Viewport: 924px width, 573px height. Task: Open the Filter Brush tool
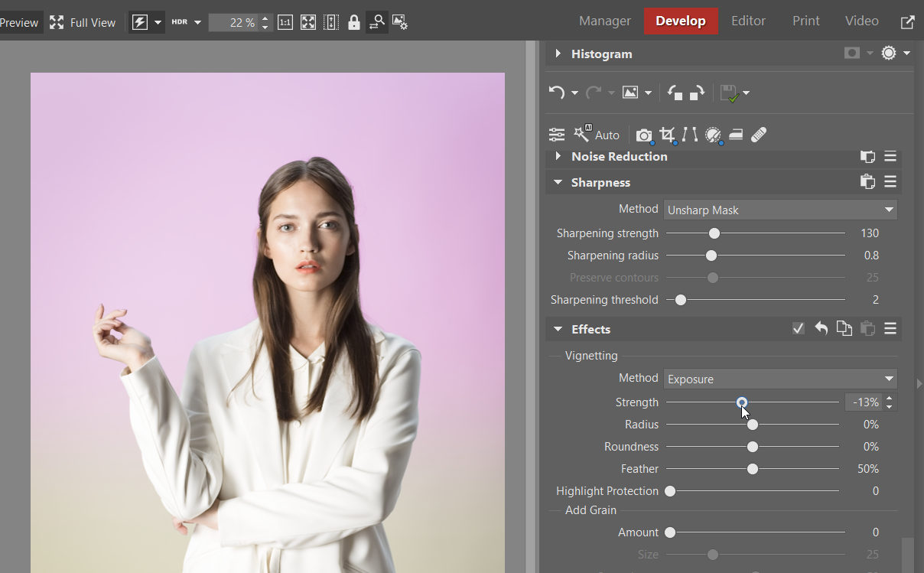coord(713,135)
